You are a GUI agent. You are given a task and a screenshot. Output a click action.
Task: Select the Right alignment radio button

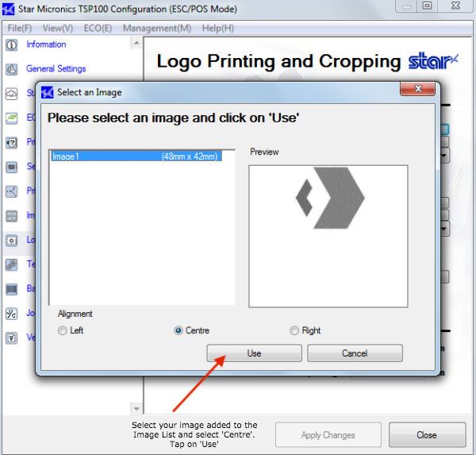pos(294,330)
